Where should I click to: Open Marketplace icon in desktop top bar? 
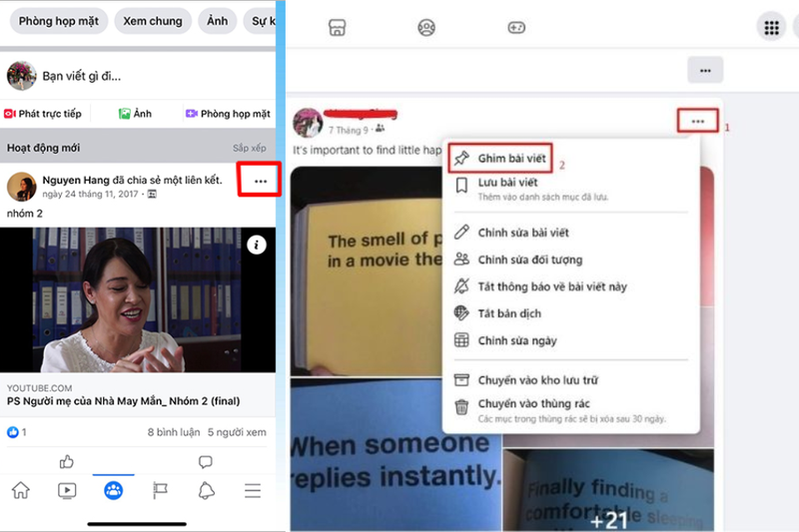[337, 28]
